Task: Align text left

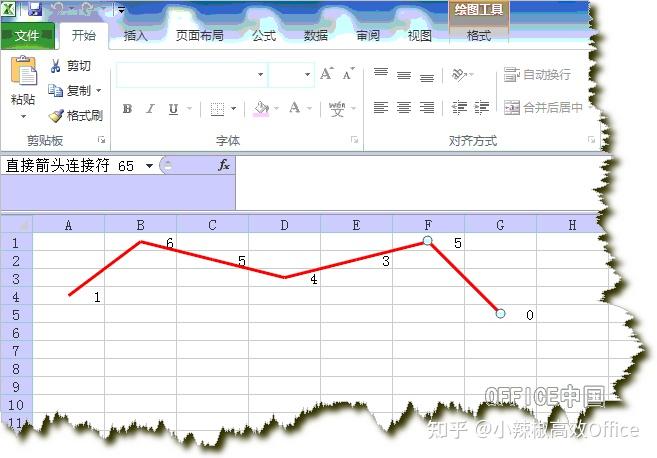Action: (381, 108)
